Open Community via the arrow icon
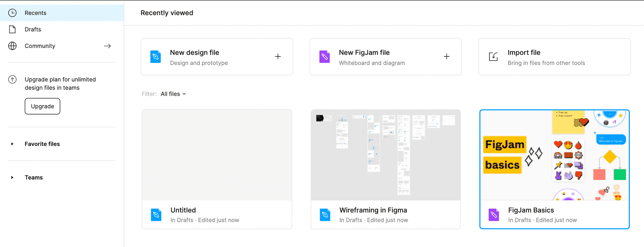 (x=108, y=46)
